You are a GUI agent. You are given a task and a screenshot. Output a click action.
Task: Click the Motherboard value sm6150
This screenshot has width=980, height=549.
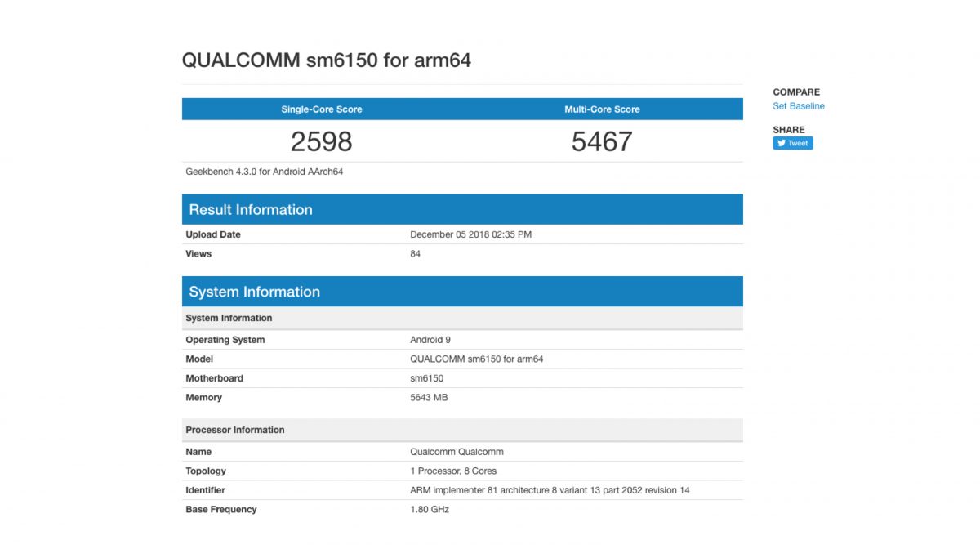coord(426,378)
